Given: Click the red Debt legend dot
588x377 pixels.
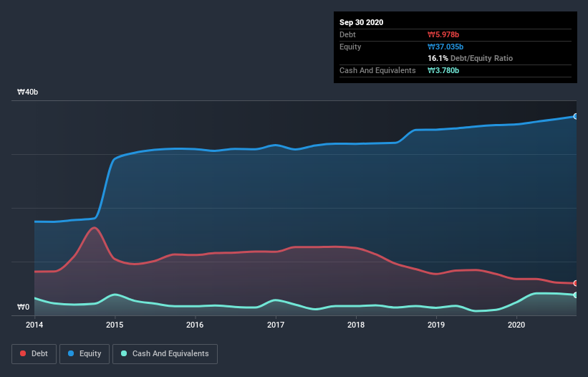Looking at the screenshot, I should pos(23,353).
